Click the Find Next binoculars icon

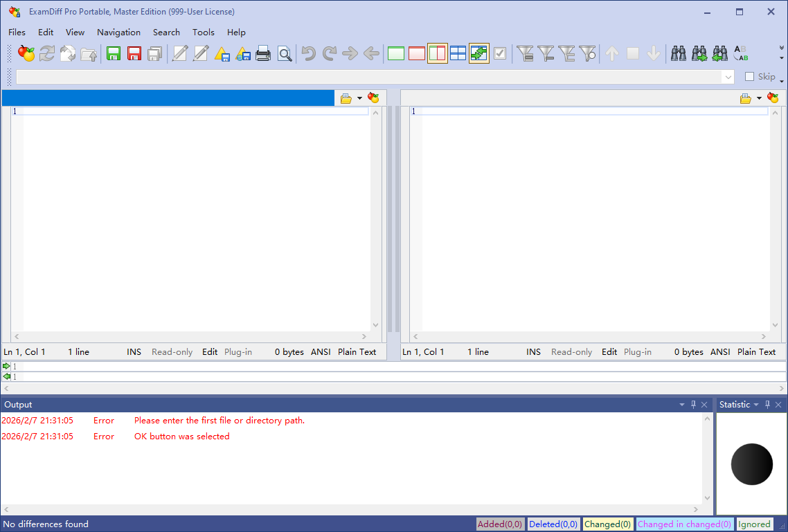point(699,53)
